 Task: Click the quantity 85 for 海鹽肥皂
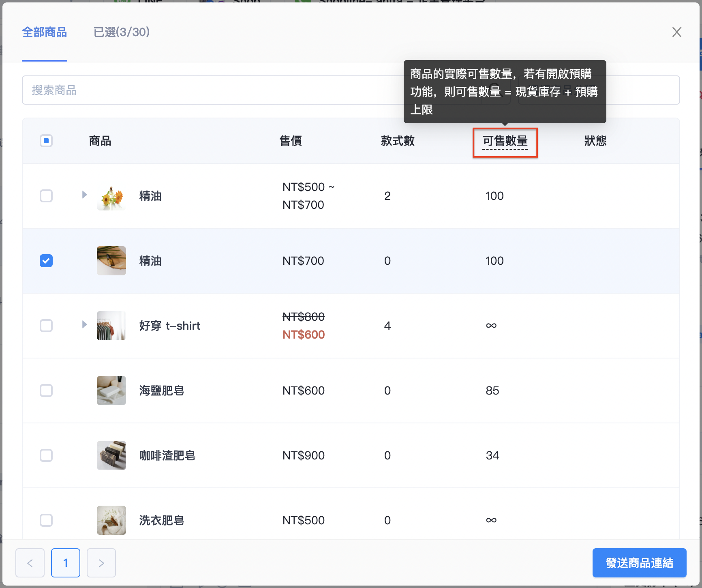[492, 391]
